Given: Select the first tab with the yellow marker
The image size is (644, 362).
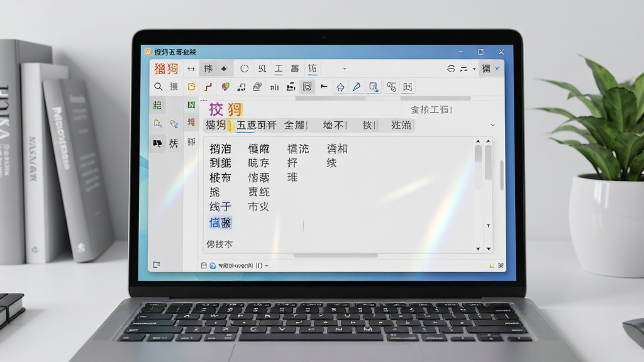Looking at the screenshot, I should [218, 125].
